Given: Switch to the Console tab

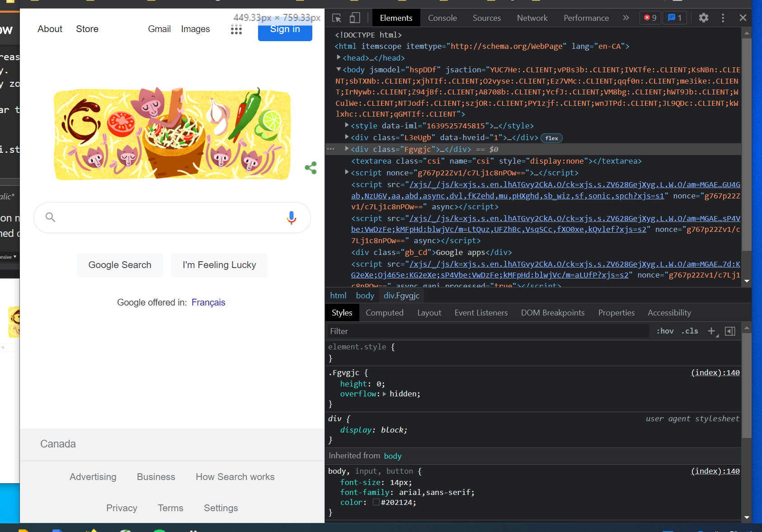Looking at the screenshot, I should tap(442, 18).
